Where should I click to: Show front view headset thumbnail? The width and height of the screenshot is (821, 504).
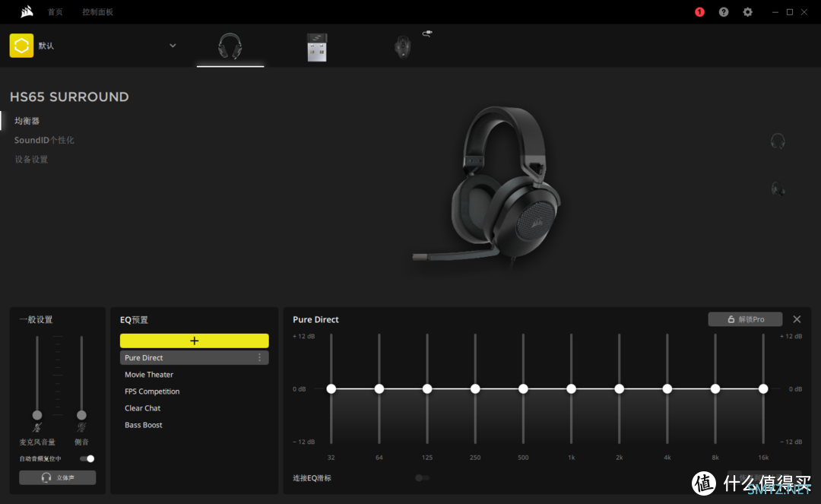778,141
